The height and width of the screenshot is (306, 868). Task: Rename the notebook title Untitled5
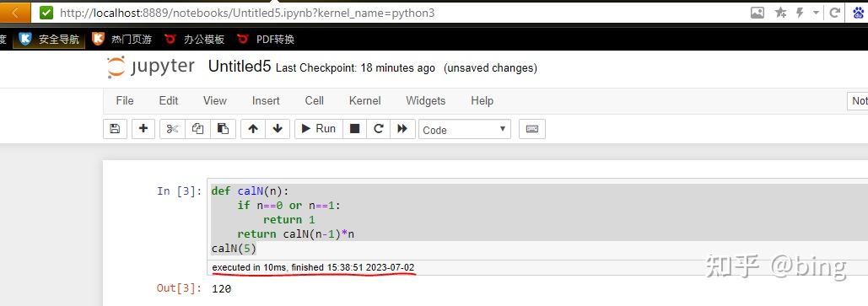tap(240, 67)
